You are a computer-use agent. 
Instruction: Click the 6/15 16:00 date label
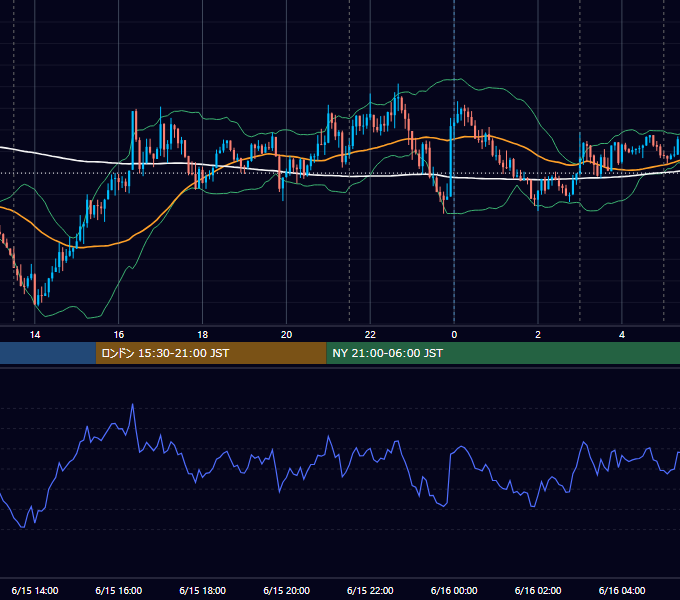(118, 590)
